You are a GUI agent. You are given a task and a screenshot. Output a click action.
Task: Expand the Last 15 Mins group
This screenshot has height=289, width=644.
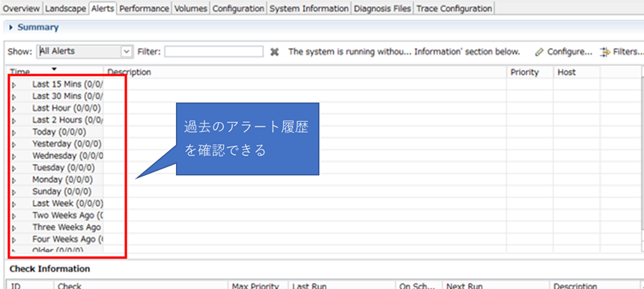[x=14, y=85]
